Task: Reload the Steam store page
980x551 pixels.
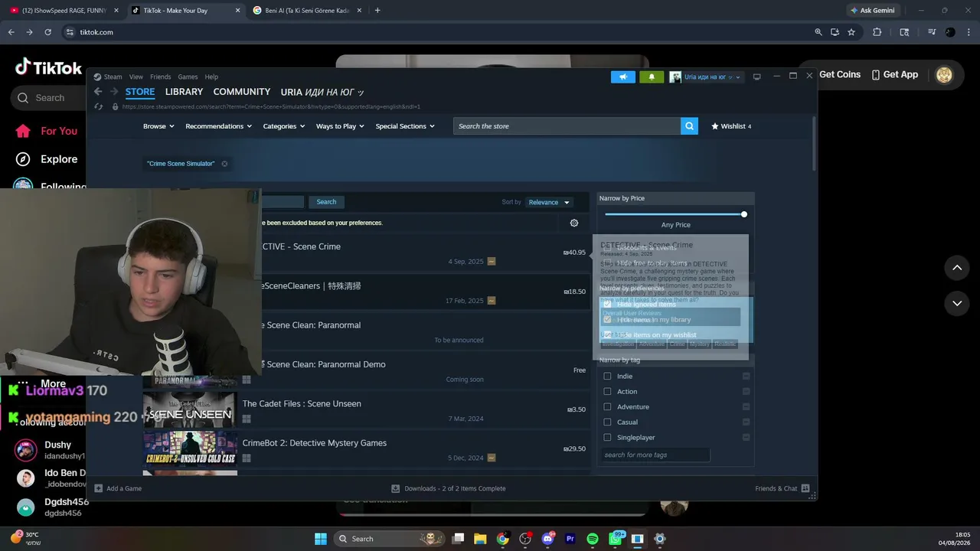Action: (98, 106)
